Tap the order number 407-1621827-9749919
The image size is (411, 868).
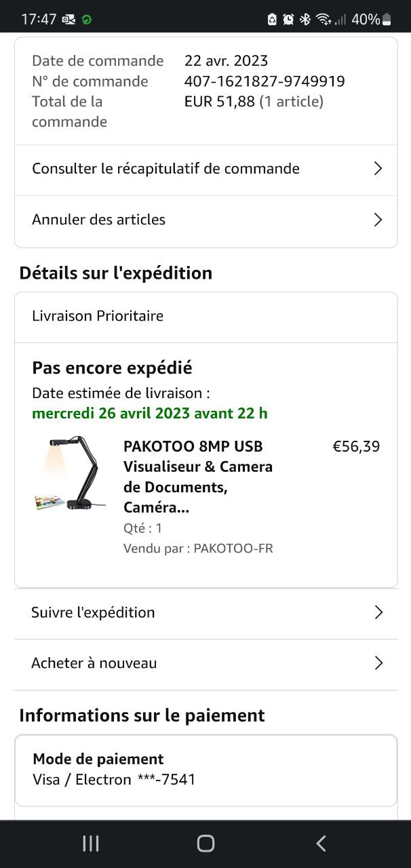tap(265, 81)
